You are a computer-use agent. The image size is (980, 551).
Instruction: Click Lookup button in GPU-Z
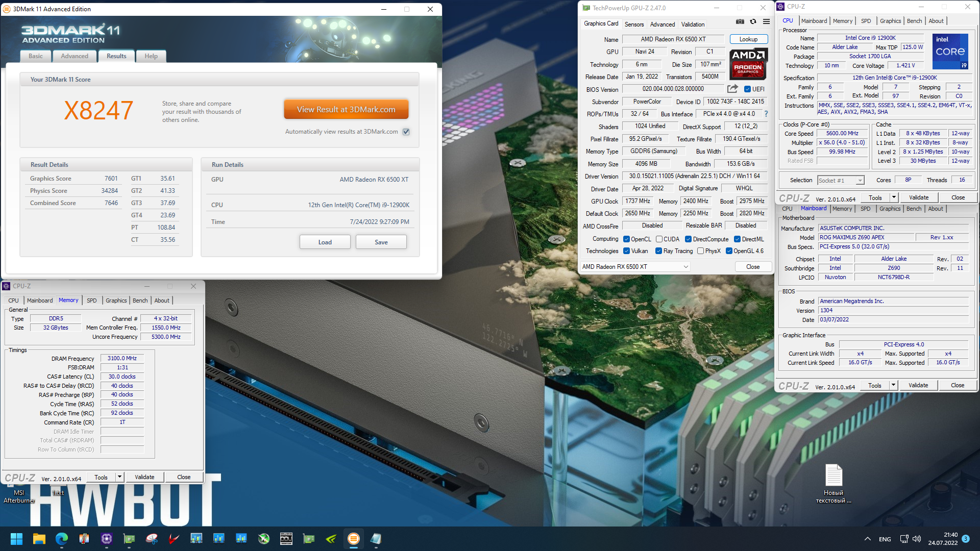pyautogui.click(x=748, y=39)
